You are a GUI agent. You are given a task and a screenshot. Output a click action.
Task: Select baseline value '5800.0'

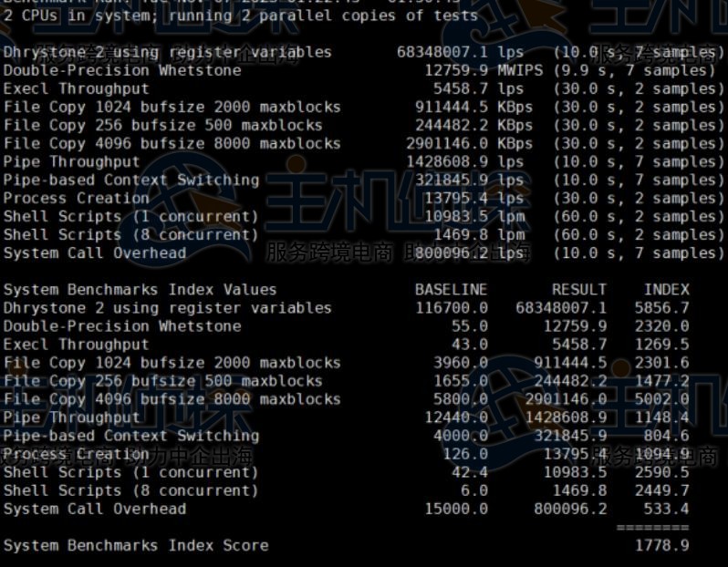click(x=461, y=399)
